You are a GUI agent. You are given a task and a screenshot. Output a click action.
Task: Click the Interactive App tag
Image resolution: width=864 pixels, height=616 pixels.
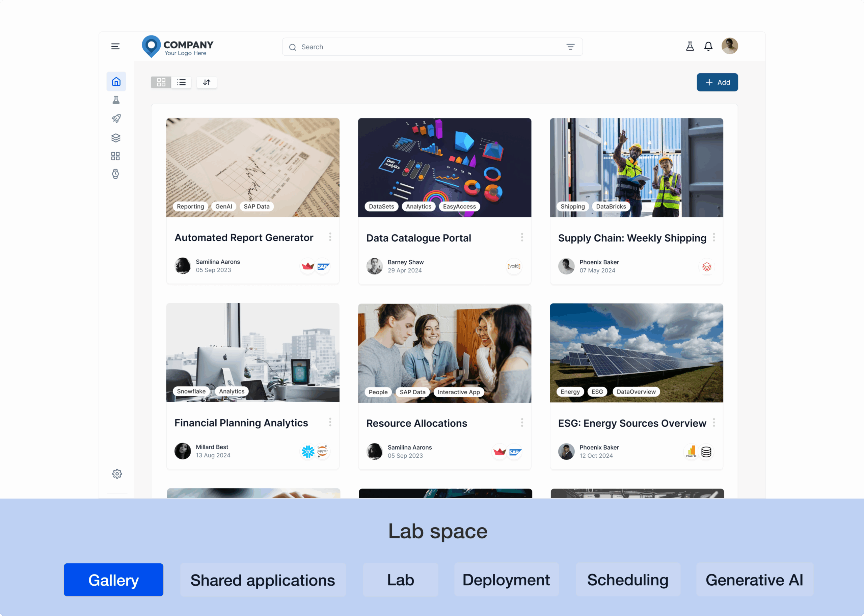point(459,392)
